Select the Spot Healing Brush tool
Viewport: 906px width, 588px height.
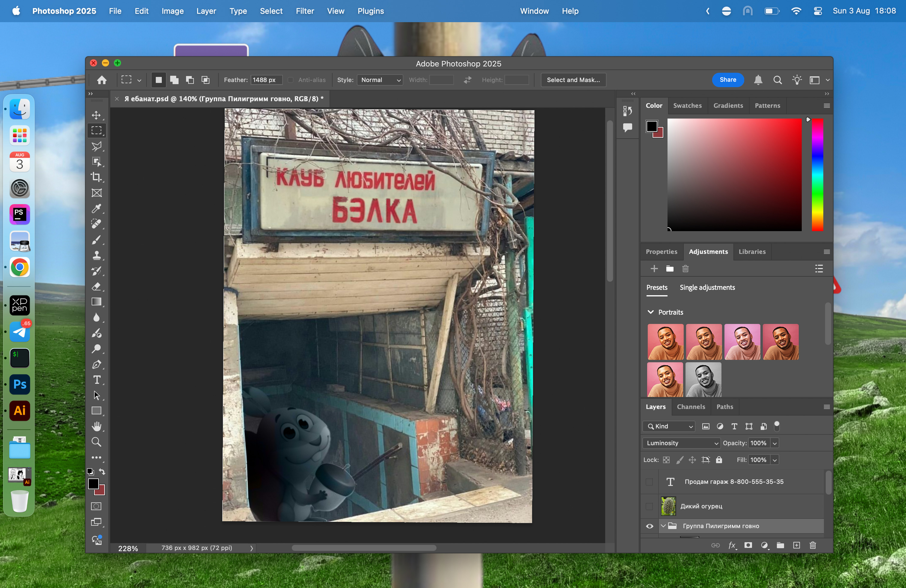96,224
